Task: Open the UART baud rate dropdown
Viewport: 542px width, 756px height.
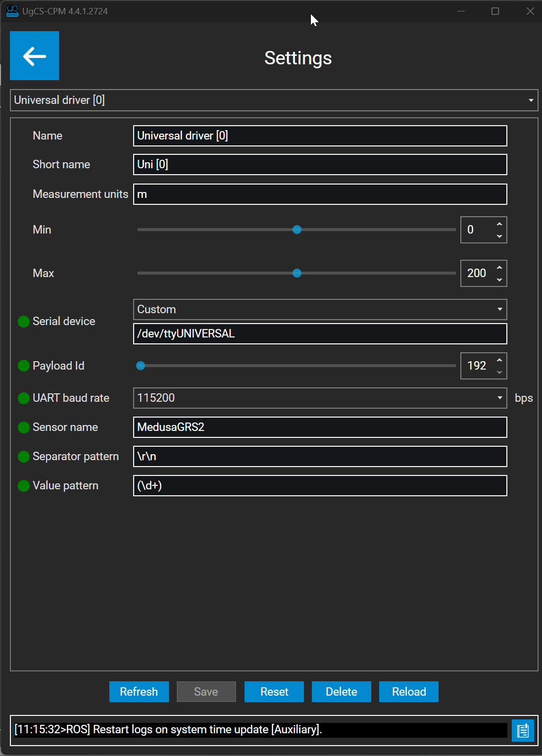Action: click(x=499, y=398)
